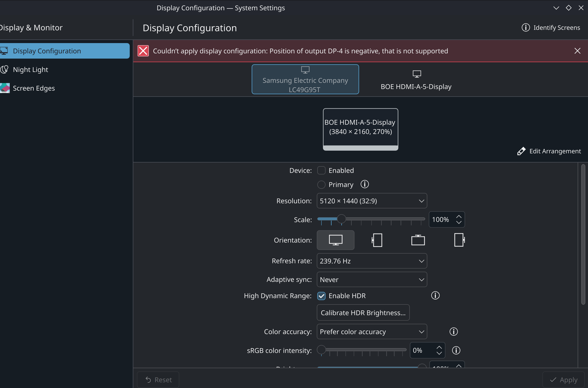This screenshot has width=588, height=388.
Task: Click the info icon next to Primary
Action: click(x=365, y=184)
